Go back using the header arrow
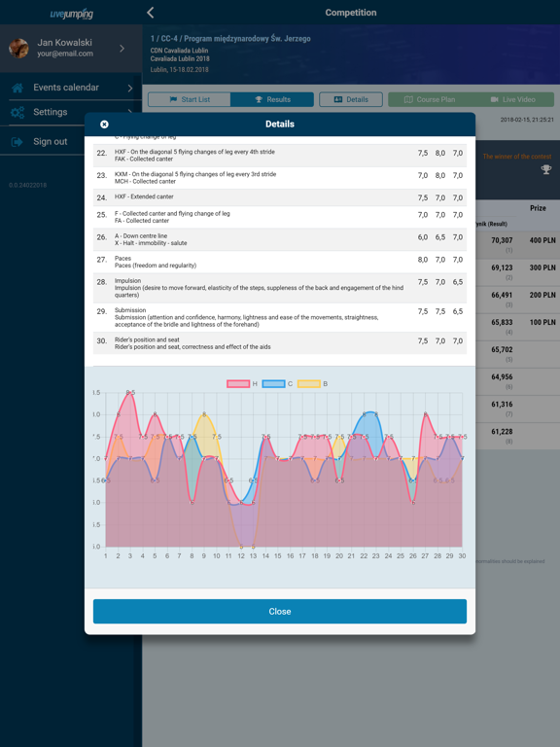 coord(151,13)
